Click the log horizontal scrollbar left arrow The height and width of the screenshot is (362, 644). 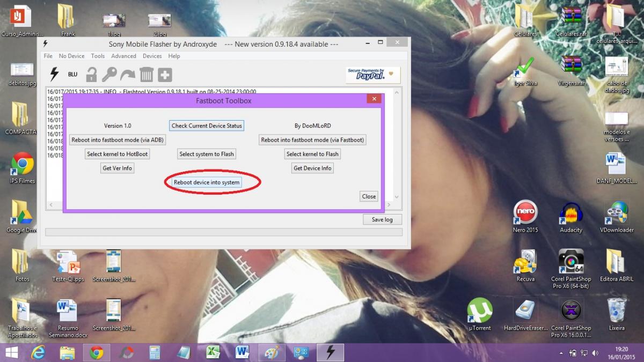(x=50, y=205)
